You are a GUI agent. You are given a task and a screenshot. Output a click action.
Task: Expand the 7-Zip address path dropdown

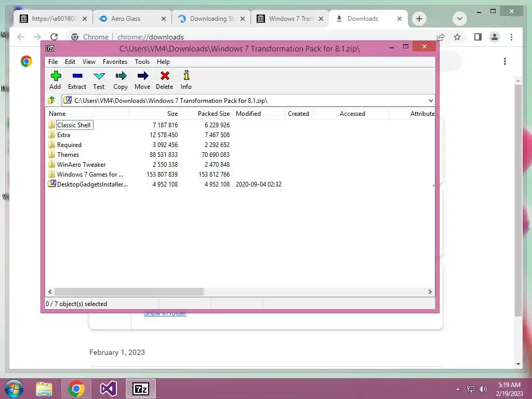click(x=431, y=100)
